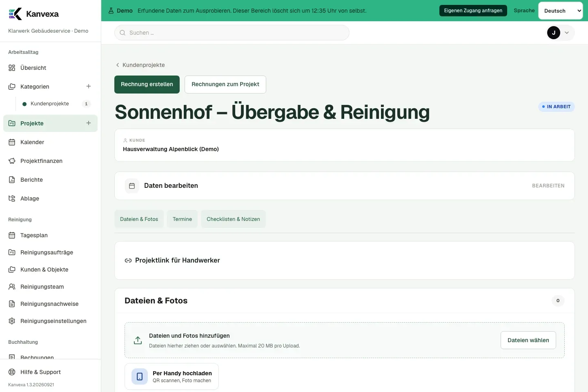The height and width of the screenshot is (392, 588).
Task: Open Rechnungen zum Projekt
Action: pos(225,85)
